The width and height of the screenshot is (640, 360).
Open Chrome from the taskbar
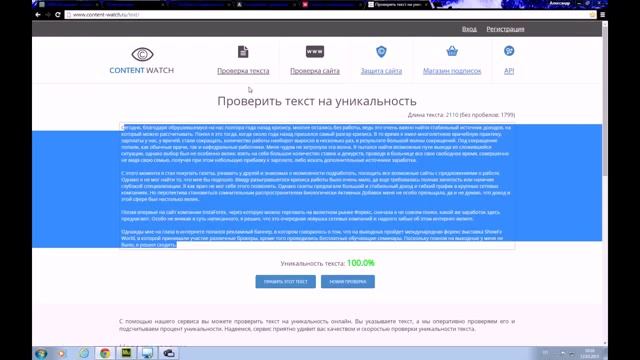105,353
